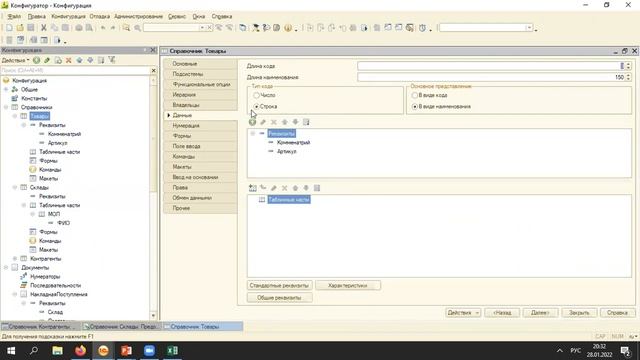Screen dimensions: 640x360
Task: Click the Cut scissors icon in main toolbar
Action: [x=44, y=28]
